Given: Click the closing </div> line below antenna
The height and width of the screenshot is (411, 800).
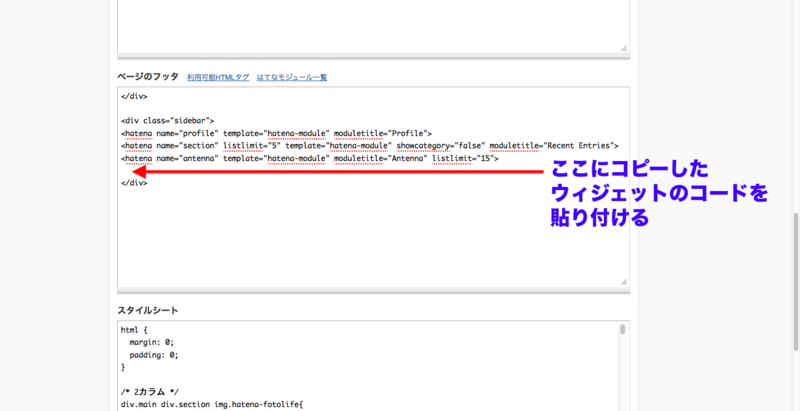Looking at the screenshot, I should click(135, 183).
